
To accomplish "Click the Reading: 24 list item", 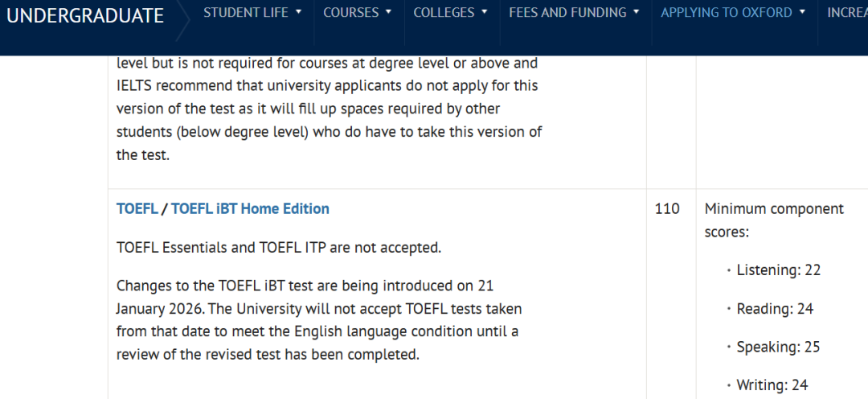I will [775, 309].
